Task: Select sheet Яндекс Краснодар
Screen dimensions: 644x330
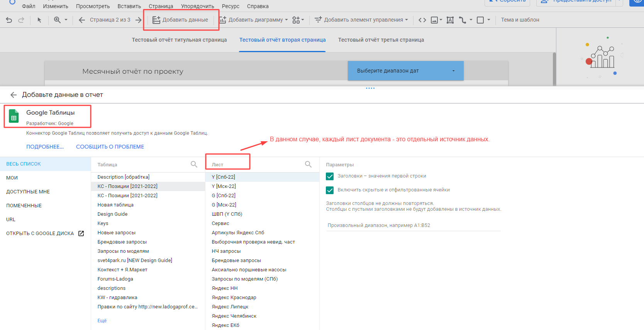Action: pos(263,298)
